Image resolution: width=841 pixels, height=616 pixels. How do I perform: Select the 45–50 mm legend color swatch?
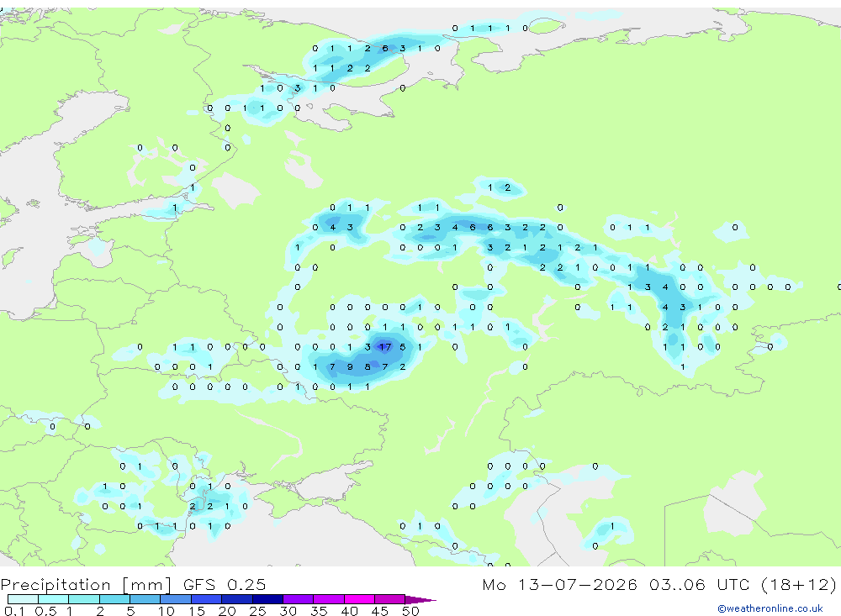(x=390, y=599)
